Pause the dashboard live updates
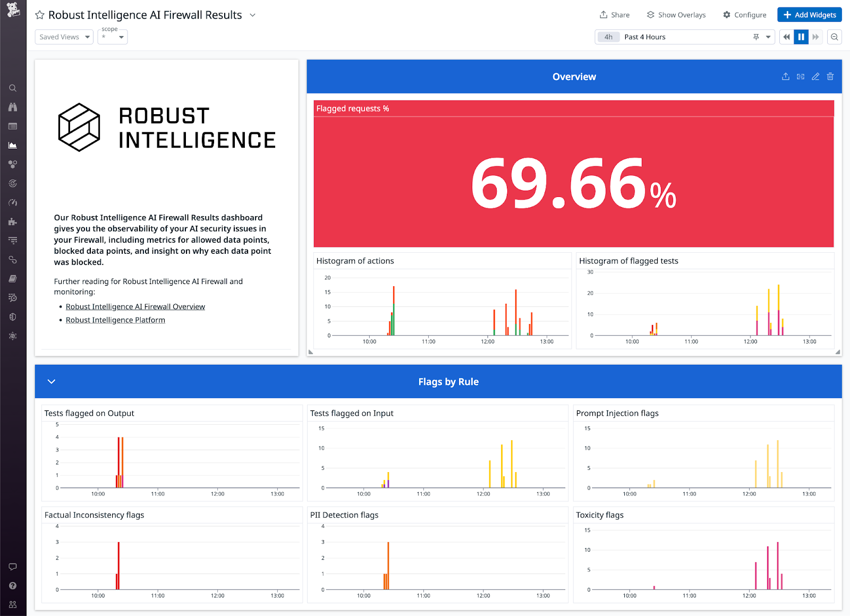Viewport: 850px width, 616px height. [801, 37]
